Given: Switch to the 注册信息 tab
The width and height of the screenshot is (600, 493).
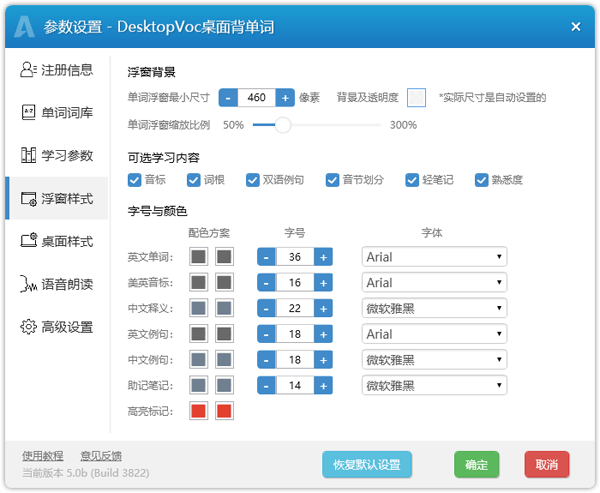Looking at the screenshot, I should (57, 70).
